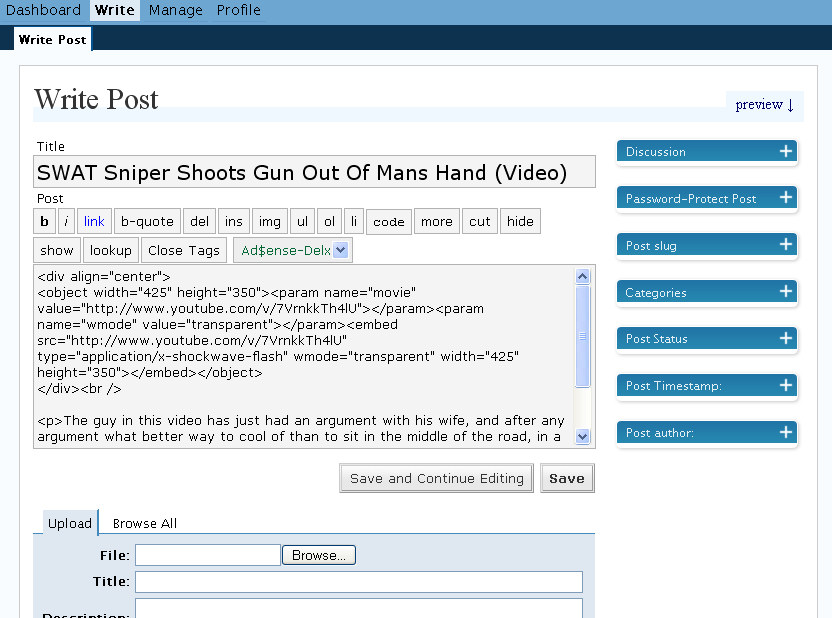Image resolution: width=832 pixels, height=618 pixels.
Task: Click the post Title input field
Action: click(314, 172)
